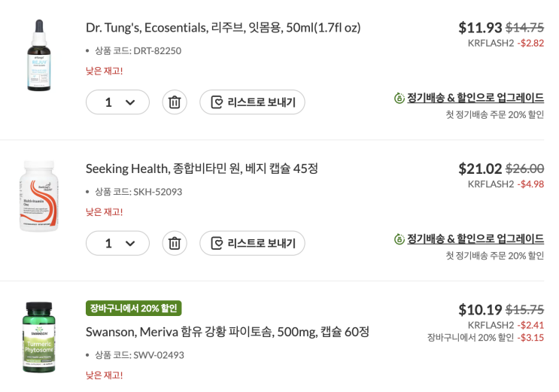Move Seeking Health multivitamin to list
The height and width of the screenshot is (392, 559).
(x=252, y=243)
